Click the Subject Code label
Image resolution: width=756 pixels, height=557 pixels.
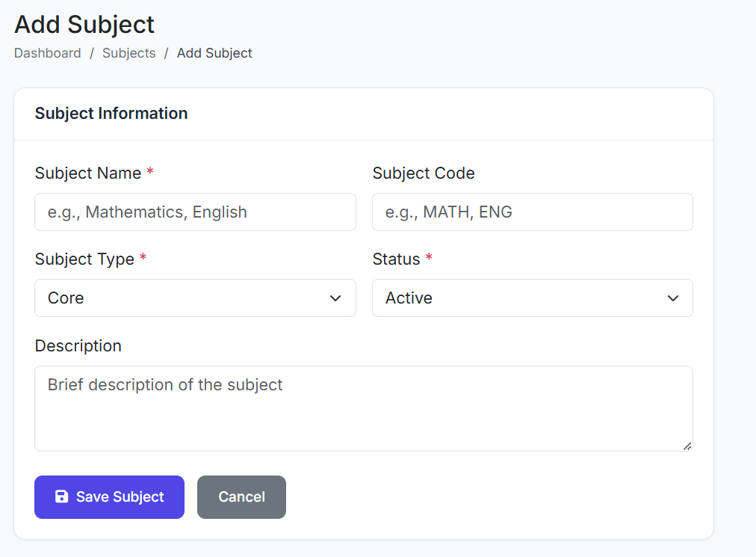point(424,173)
